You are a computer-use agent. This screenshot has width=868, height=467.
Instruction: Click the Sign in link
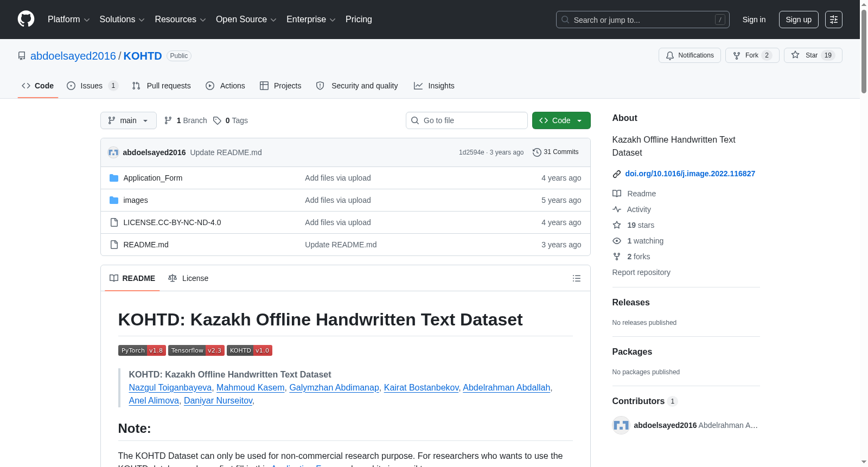754,20
